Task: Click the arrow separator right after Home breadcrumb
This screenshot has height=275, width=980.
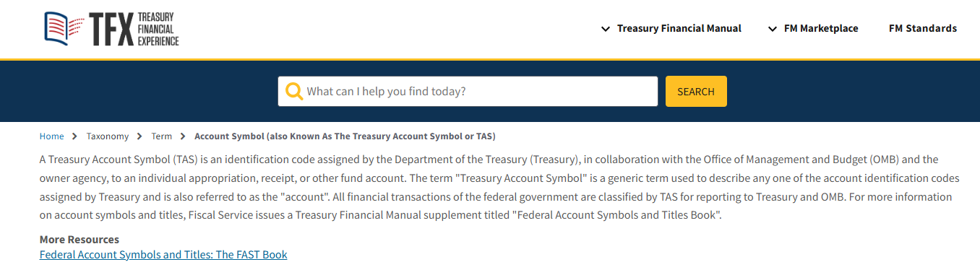Action: pos(75,136)
